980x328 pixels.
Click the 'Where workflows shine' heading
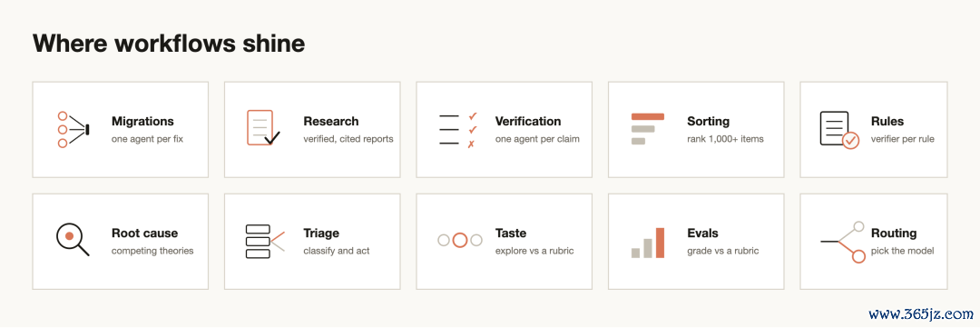pyautogui.click(x=169, y=44)
